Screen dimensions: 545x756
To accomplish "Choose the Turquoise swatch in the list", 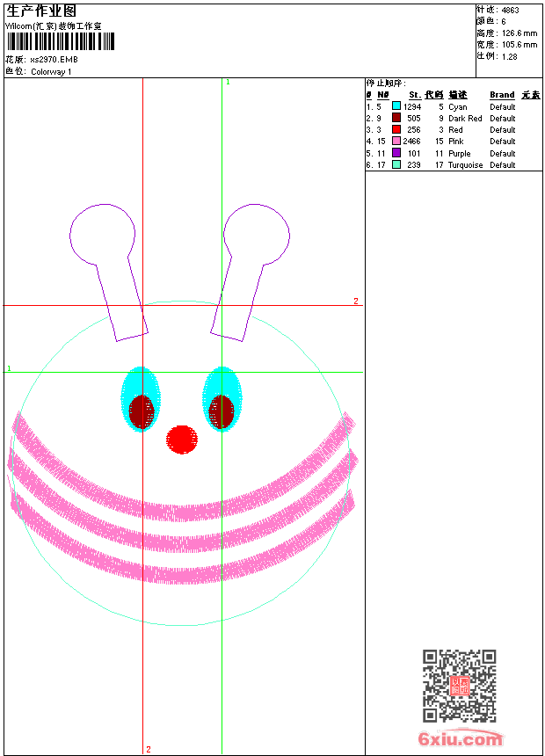I will [396, 164].
